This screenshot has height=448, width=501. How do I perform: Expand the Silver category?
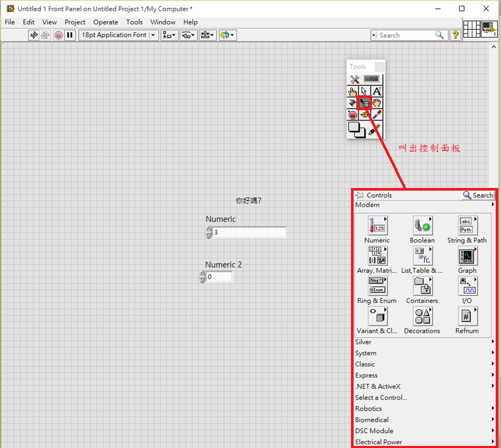pos(425,342)
